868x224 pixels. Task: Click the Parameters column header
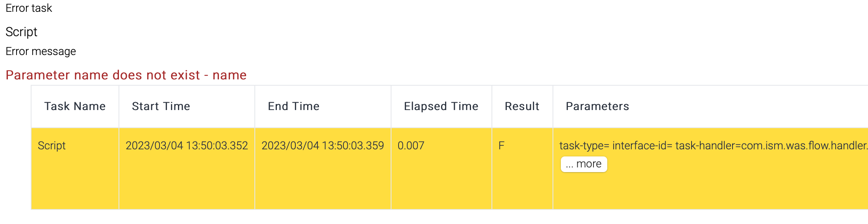597,106
